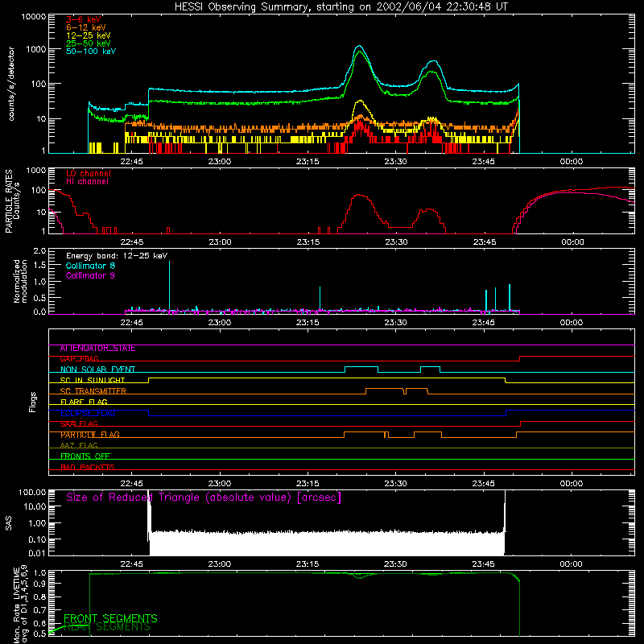The width and height of the screenshot is (644, 644).
Task: Click the '23:45' tick under the SAS panel
Action: (484, 564)
